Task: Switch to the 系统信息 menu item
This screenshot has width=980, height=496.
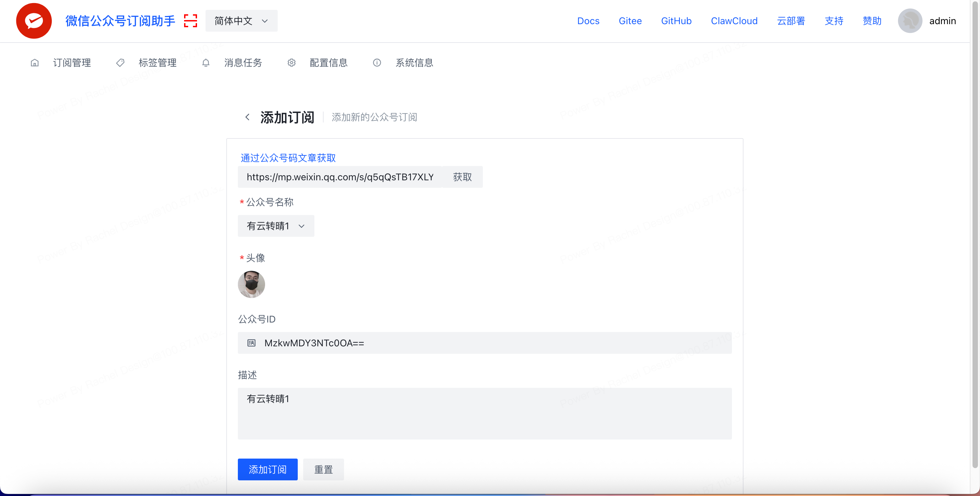Action: [x=414, y=63]
